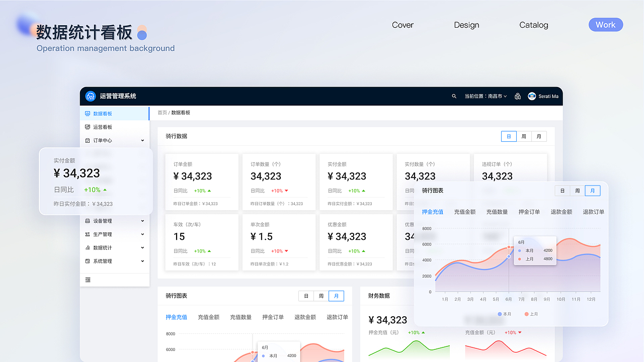Click the 单次金额 value ¥ 1.5
Image resolution: width=644 pixels, height=362 pixels.
tap(262, 237)
